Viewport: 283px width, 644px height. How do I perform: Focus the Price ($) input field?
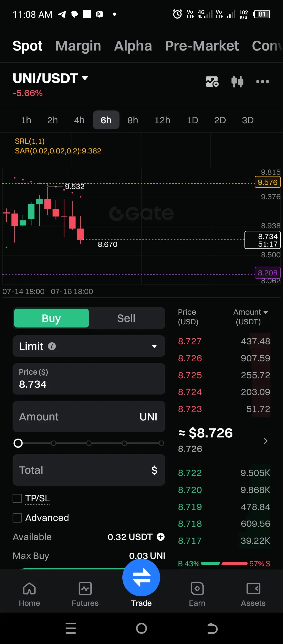[89, 379]
